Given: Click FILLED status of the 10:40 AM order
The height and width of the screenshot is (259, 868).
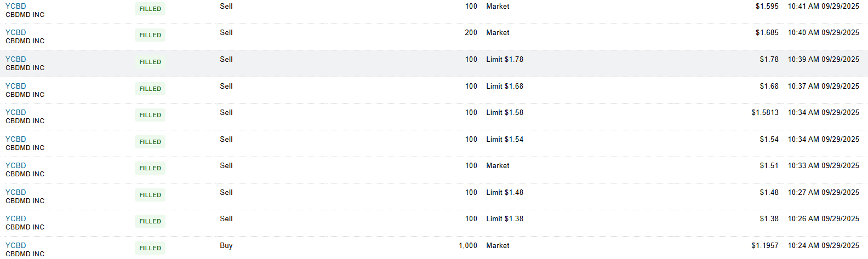Looking at the screenshot, I should click(150, 35).
